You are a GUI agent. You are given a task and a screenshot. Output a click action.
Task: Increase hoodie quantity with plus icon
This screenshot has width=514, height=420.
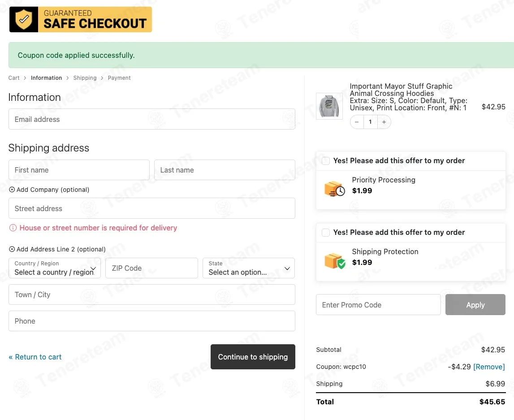pyautogui.click(x=384, y=122)
